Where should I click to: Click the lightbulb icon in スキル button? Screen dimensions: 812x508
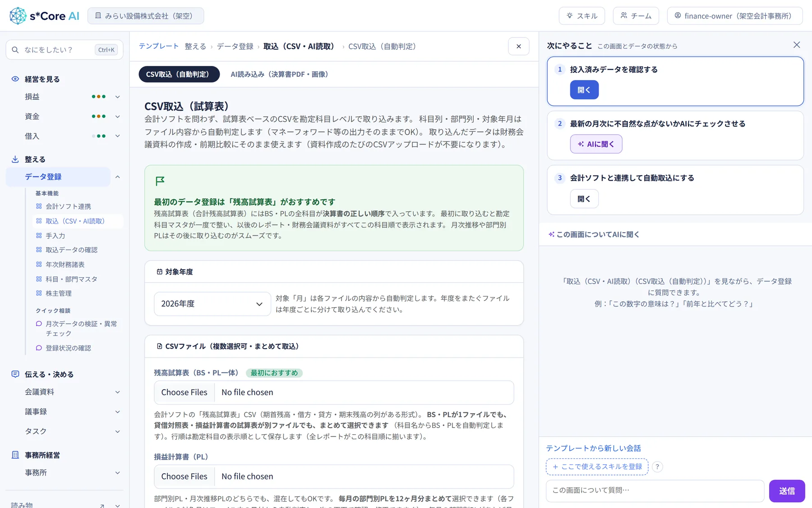tap(570, 16)
